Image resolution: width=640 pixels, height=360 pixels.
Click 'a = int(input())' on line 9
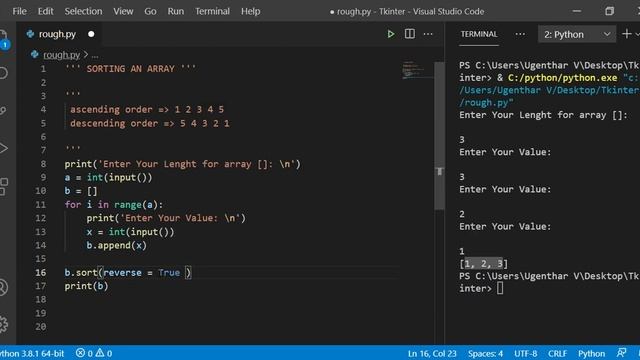pyautogui.click(x=108, y=178)
